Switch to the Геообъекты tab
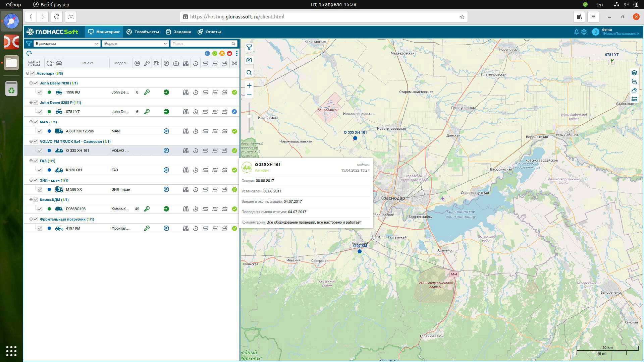Viewport: 644px width, 362px height. pos(143,32)
